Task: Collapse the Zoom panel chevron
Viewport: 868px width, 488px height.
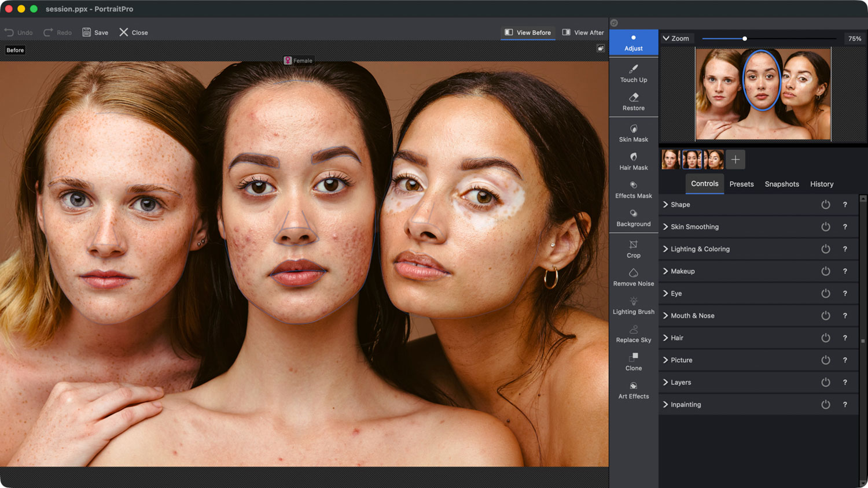Action: point(666,38)
